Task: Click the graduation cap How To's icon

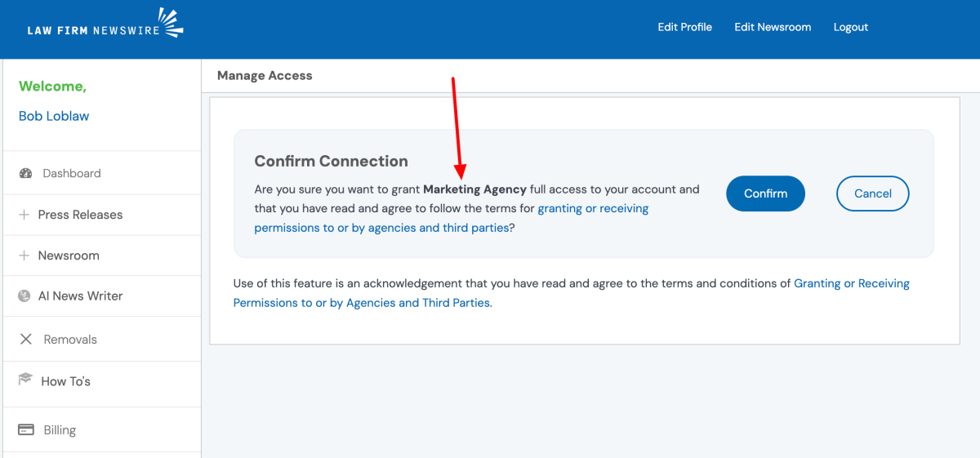Action: tap(25, 380)
